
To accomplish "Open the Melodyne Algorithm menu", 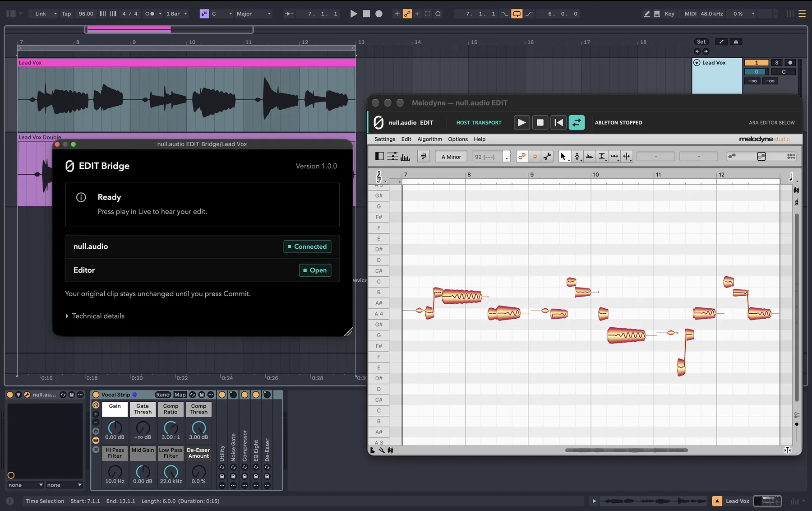I will click(x=429, y=139).
